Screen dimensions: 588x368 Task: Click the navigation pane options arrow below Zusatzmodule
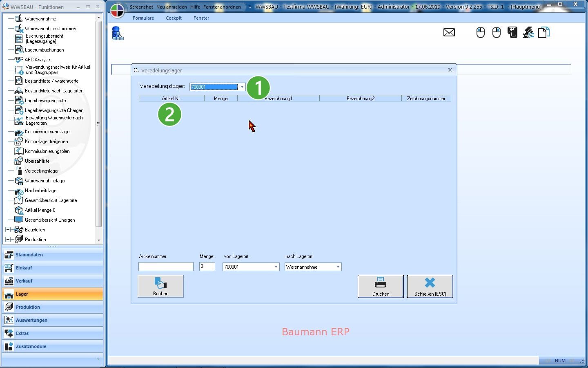98,359
